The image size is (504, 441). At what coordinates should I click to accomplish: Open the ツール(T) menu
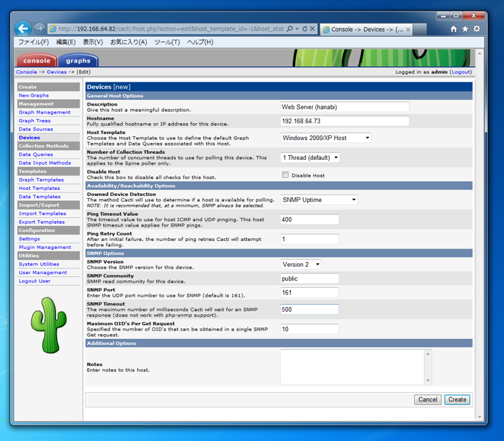point(167,42)
